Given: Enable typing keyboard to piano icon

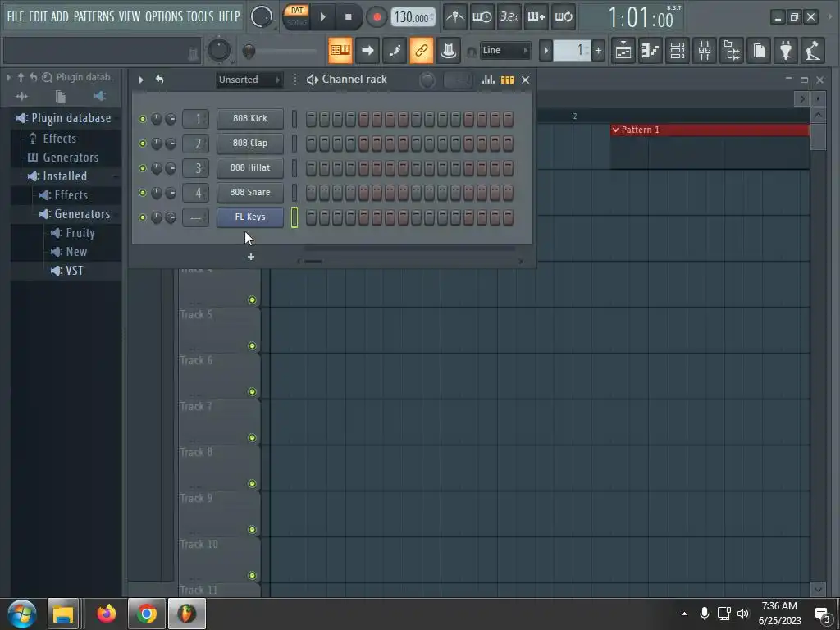Looking at the screenshot, I should coord(340,50).
